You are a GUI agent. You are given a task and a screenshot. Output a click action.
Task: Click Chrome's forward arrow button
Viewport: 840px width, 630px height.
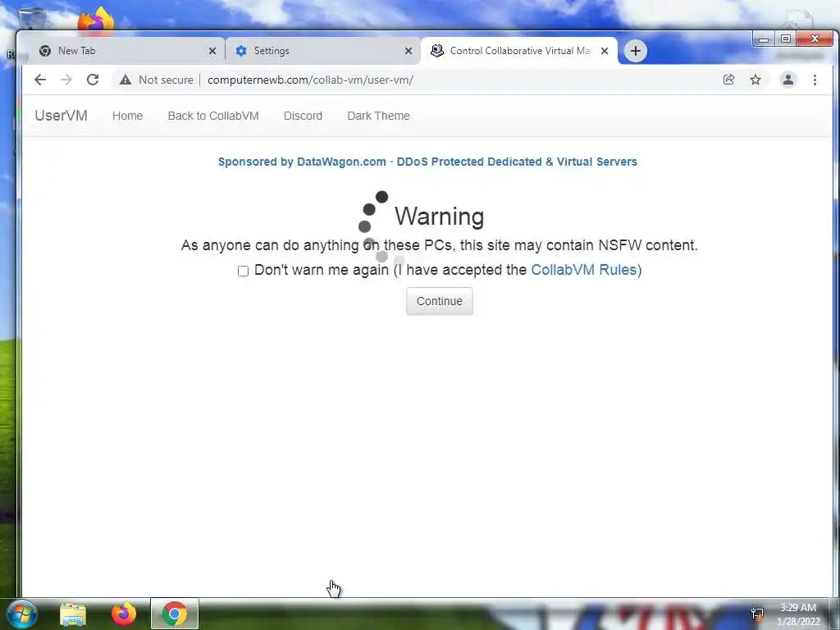tap(66, 80)
